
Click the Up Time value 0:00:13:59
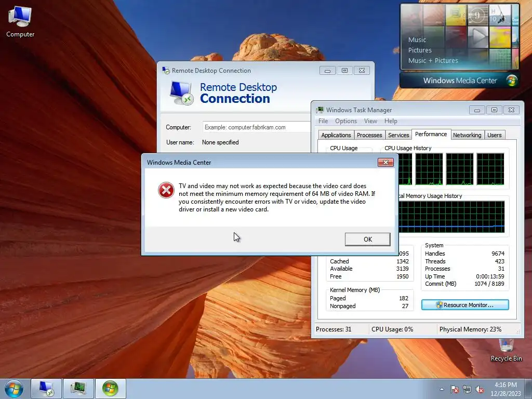[490, 276]
